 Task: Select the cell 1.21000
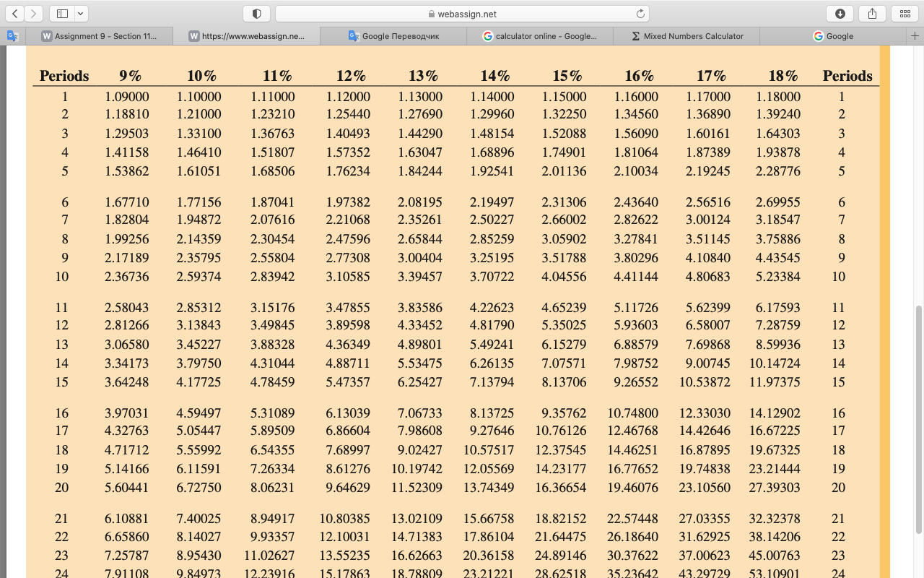tap(199, 114)
